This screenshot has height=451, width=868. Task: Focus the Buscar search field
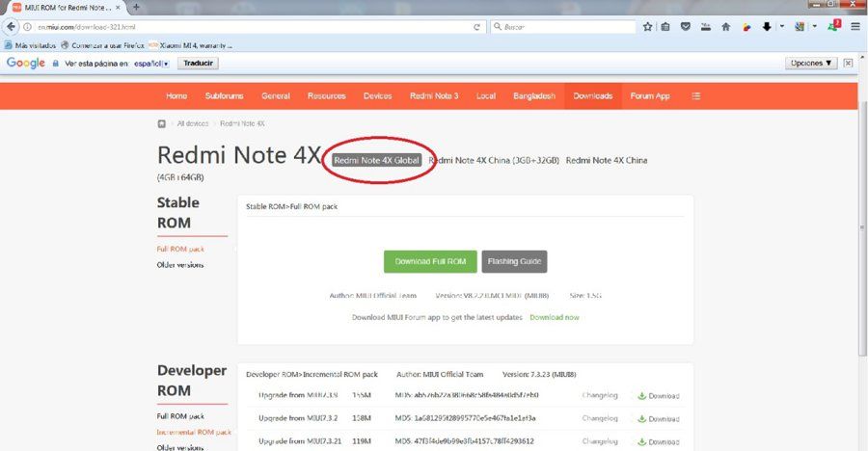pos(563,27)
